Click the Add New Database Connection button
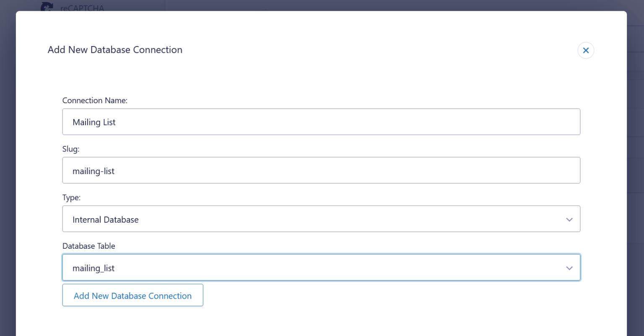This screenshot has height=336, width=644. click(132, 295)
